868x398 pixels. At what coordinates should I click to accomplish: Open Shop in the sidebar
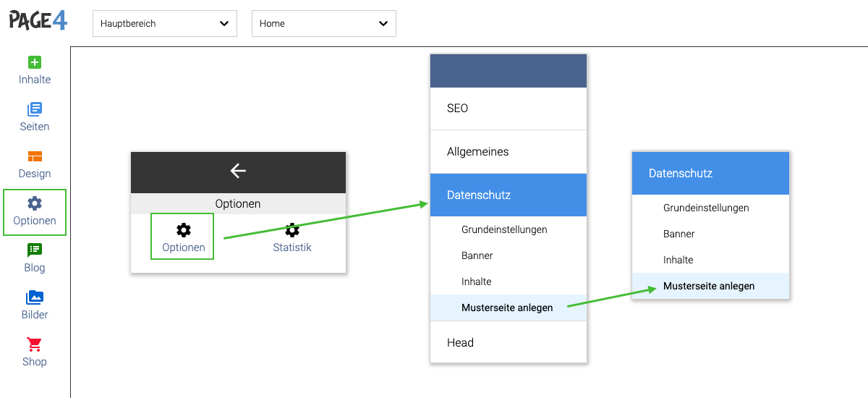pyautogui.click(x=35, y=352)
